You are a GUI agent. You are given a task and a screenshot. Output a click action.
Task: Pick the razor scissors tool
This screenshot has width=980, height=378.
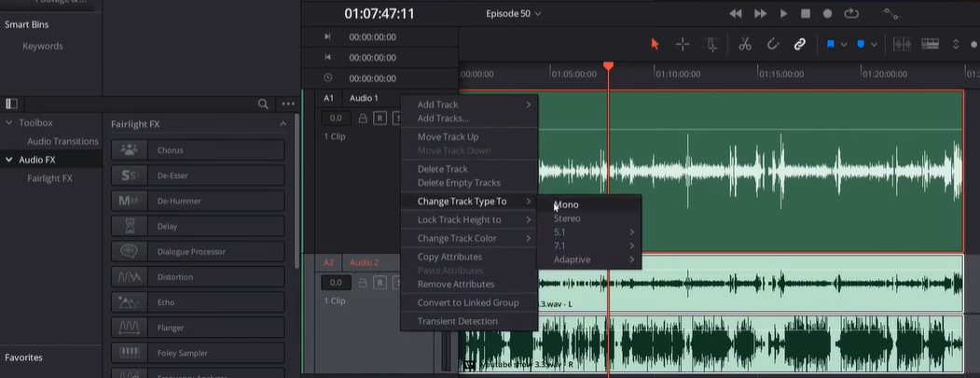pyautogui.click(x=744, y=44)
